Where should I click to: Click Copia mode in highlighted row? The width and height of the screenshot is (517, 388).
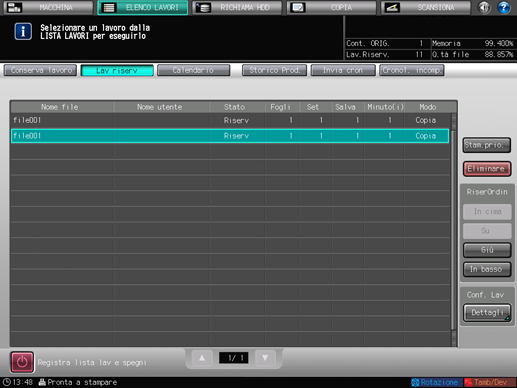coord(426,136)
